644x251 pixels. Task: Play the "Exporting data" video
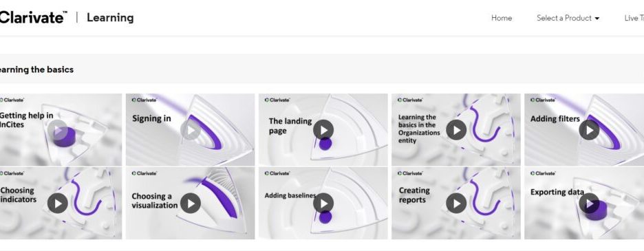click(x=590, y=204)
